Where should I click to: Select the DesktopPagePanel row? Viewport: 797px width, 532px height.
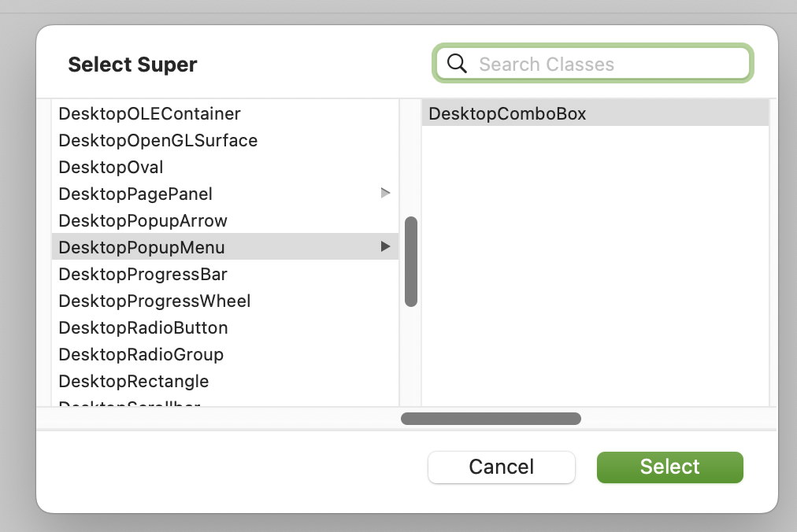coord(225,194)
